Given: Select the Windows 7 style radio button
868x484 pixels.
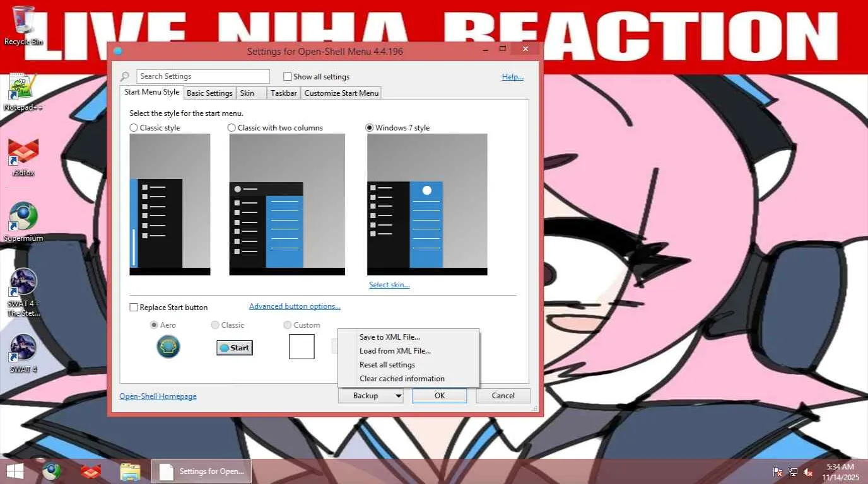Looking at the screenshot, I should point(370,128).
